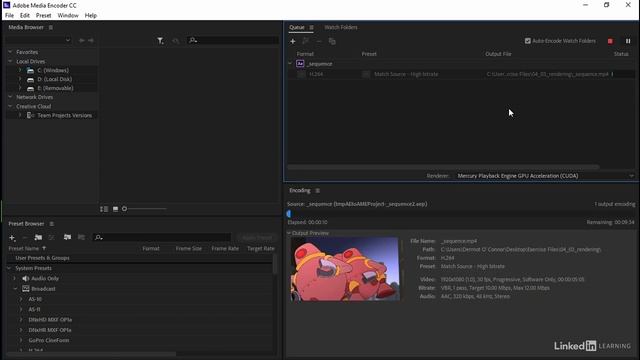Collapse the Network Drives node

(x=10, y=97)
